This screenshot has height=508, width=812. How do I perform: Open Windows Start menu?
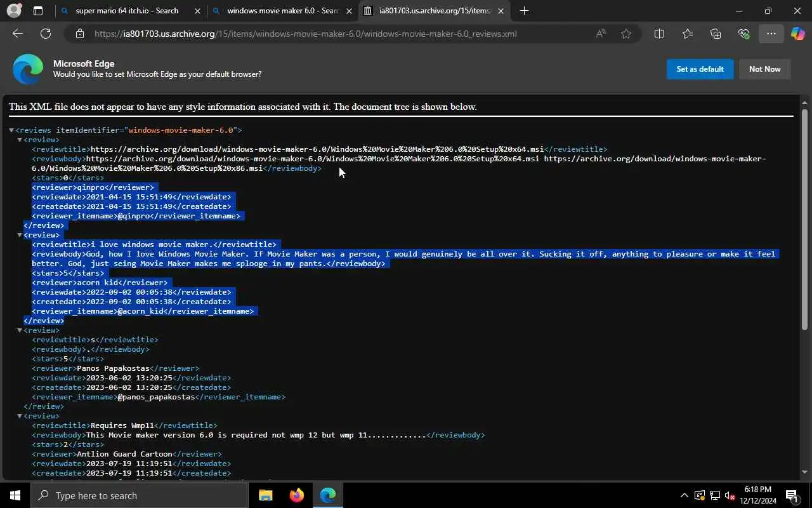(x=15, y=495)
